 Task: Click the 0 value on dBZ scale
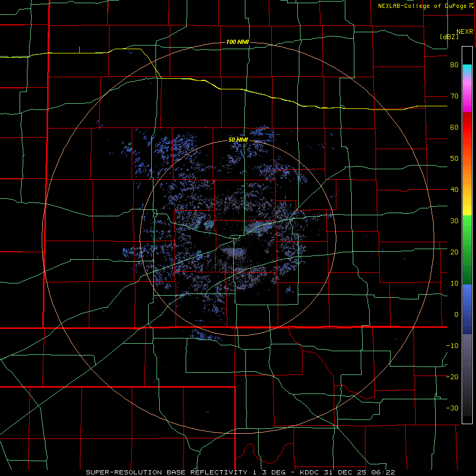456,315
